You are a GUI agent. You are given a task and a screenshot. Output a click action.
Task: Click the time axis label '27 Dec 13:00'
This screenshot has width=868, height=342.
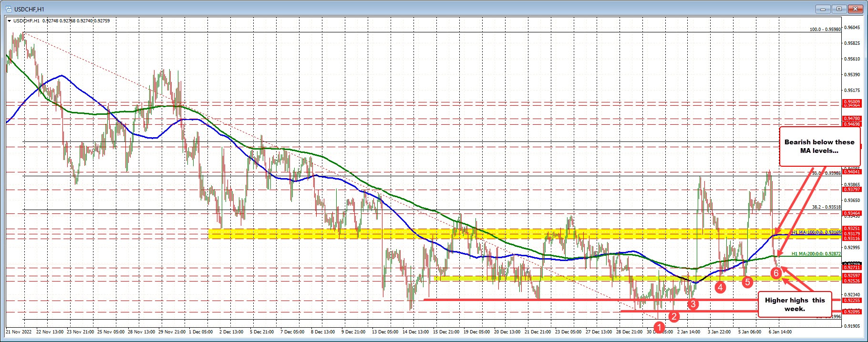pos(599,332)
